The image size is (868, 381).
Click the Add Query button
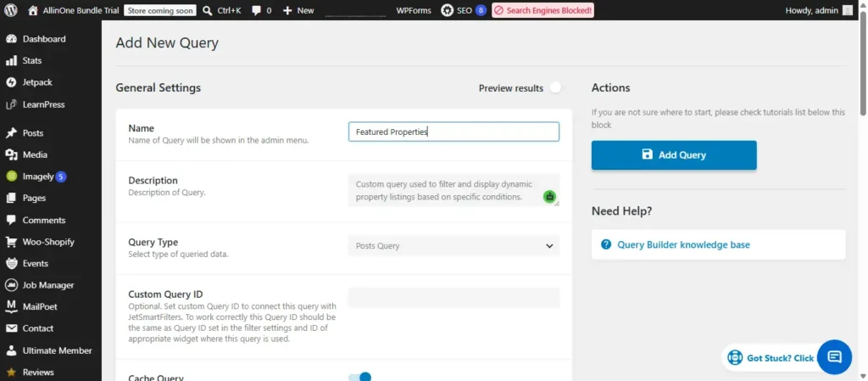[x=674, y=155]
